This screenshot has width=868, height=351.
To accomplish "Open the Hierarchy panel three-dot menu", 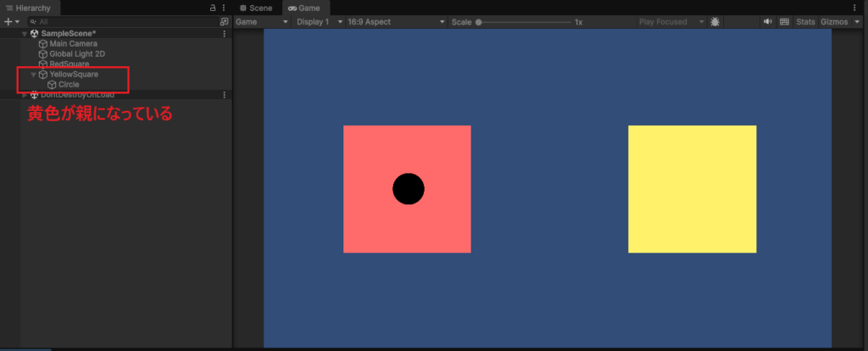I will click(x=224, y=8).
